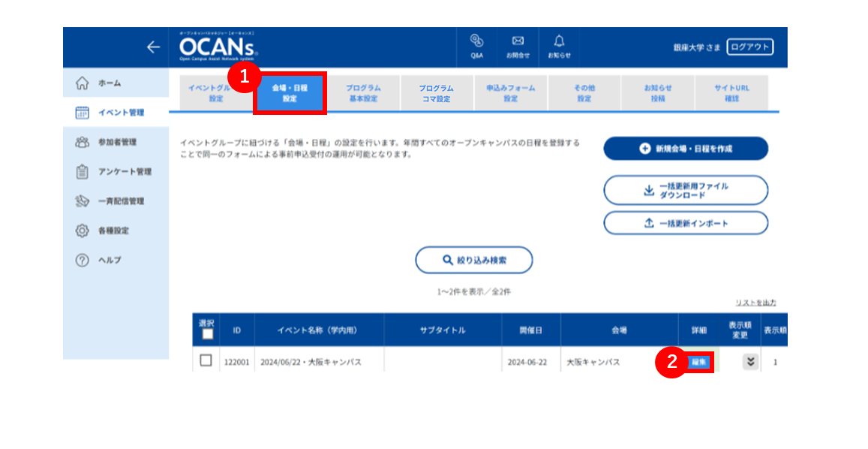The height and width of the screenshot is (449, 868).
Task: Click the back arrow in header
Action: click(153, 47)
